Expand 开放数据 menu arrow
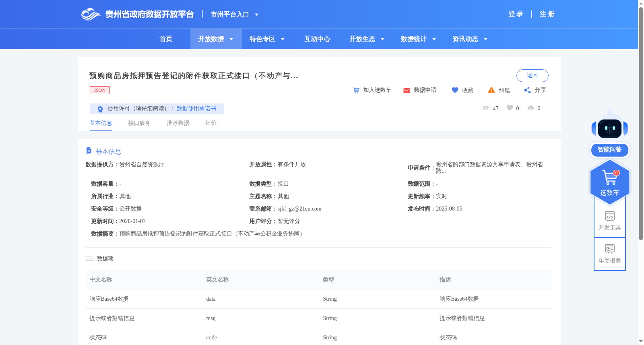This screenshot has height=345, width=644. pos(231,39)
